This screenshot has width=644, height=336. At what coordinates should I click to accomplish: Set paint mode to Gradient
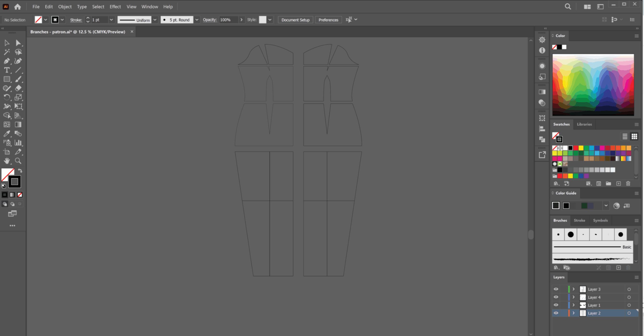click(x=12, y=195)
